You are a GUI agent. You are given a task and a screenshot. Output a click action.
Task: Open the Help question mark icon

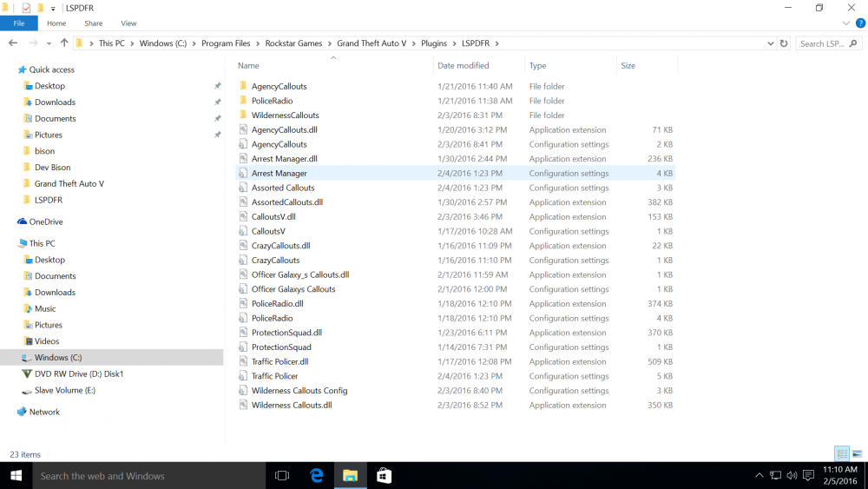click(860, 23)
